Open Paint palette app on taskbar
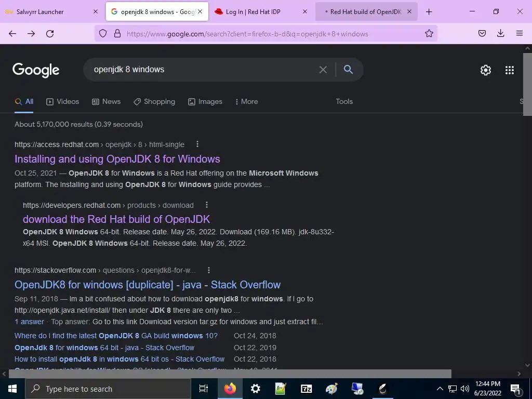The width and height of the screenshot is (532, 399). tap(331, 389)
